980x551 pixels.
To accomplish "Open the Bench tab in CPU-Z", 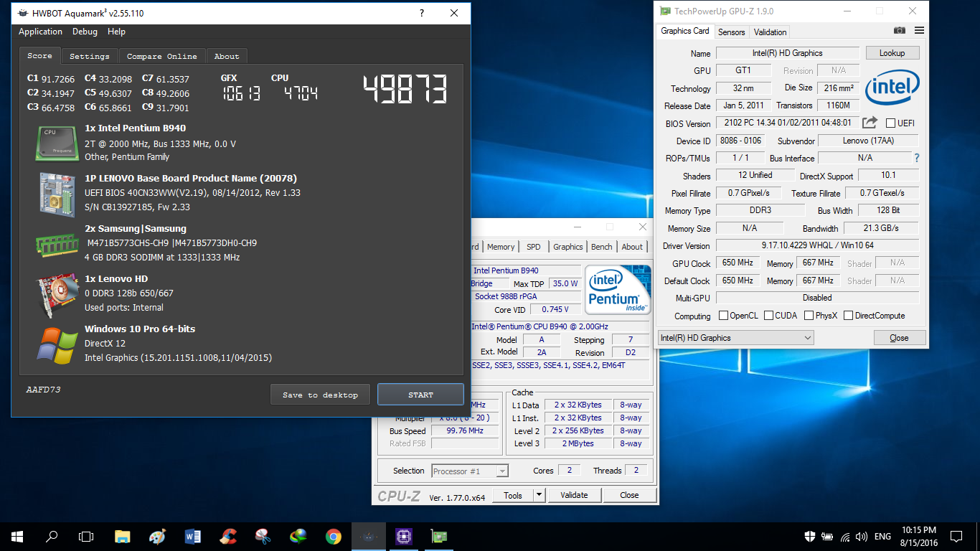I will (602, 247).
